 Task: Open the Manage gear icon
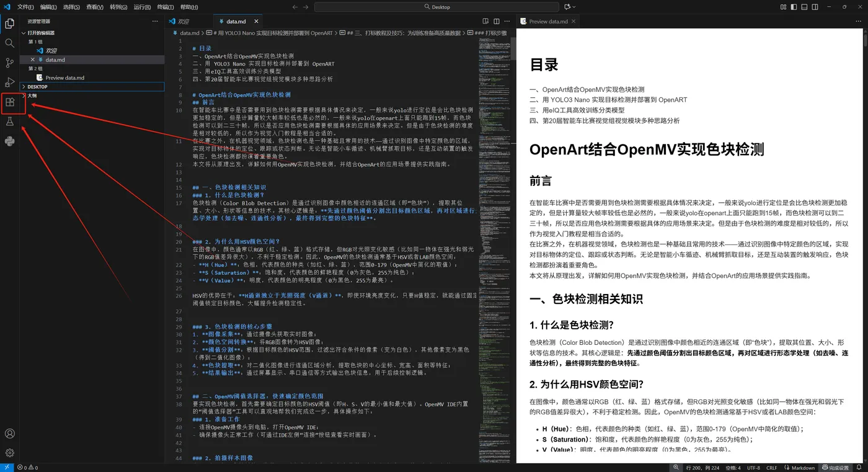(x=9, y=453)
